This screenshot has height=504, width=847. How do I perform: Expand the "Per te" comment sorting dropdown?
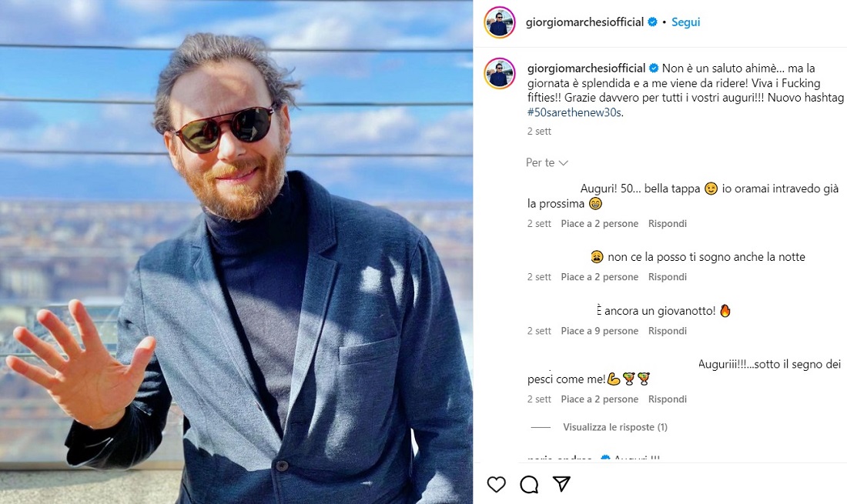pyautogui.click(x=547, y=162)
